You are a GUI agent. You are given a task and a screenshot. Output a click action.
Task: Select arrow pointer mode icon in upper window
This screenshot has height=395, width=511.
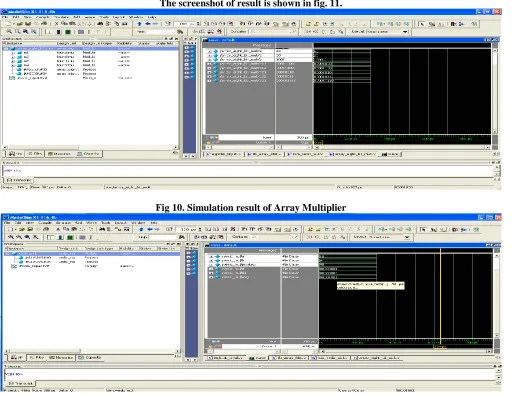(422, 24)
